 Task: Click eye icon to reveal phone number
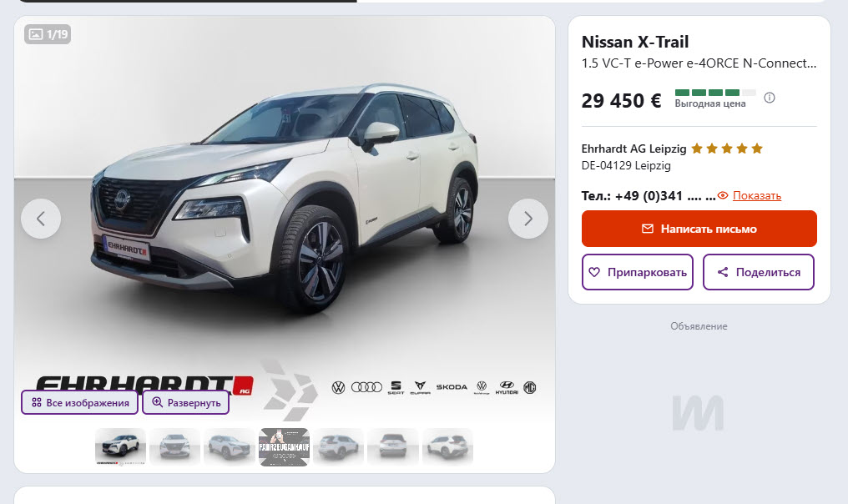(x=723, y=196)
